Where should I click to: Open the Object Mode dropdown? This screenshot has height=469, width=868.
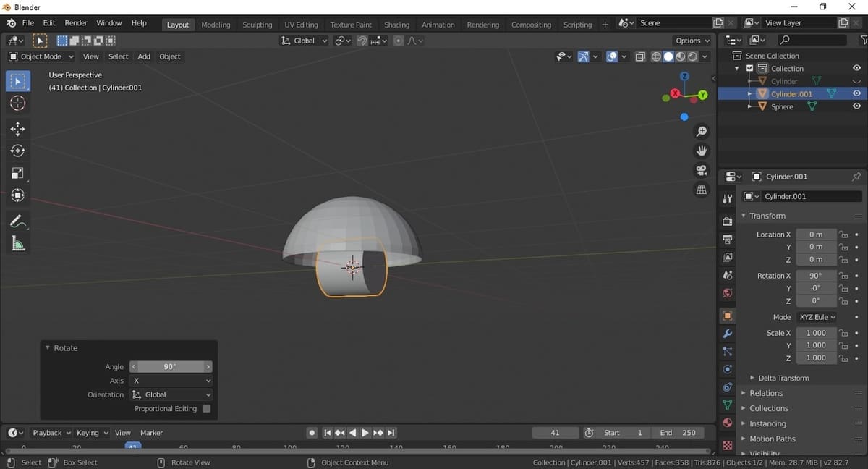(42, 56)
